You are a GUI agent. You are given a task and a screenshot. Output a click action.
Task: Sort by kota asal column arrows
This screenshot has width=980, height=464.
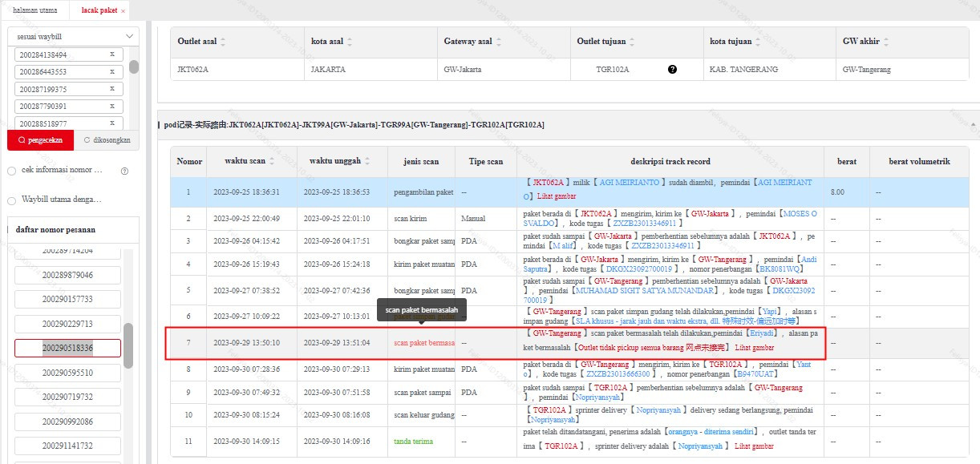(350, 41)
